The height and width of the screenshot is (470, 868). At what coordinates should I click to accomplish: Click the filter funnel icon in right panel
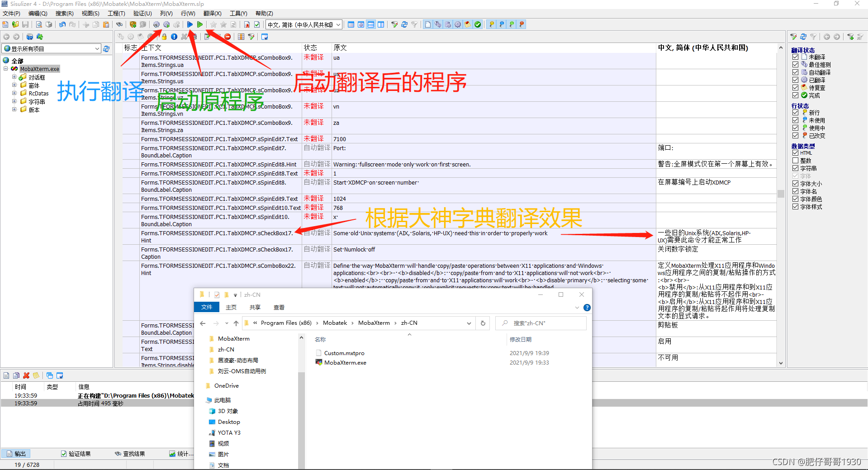(793, 37)
